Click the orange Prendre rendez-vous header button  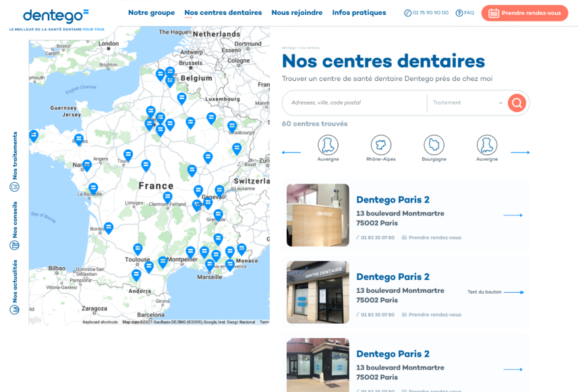pos(525,13)
